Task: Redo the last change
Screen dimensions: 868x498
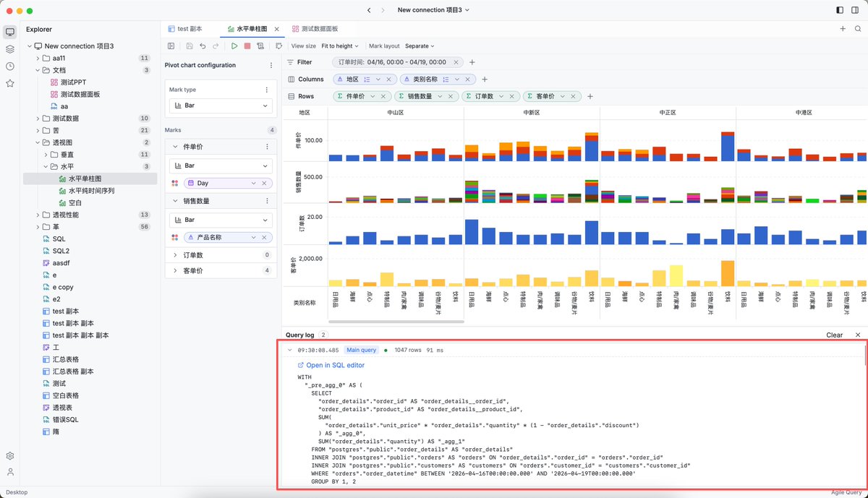Action: pyautogui.click(x=216, y=46)
